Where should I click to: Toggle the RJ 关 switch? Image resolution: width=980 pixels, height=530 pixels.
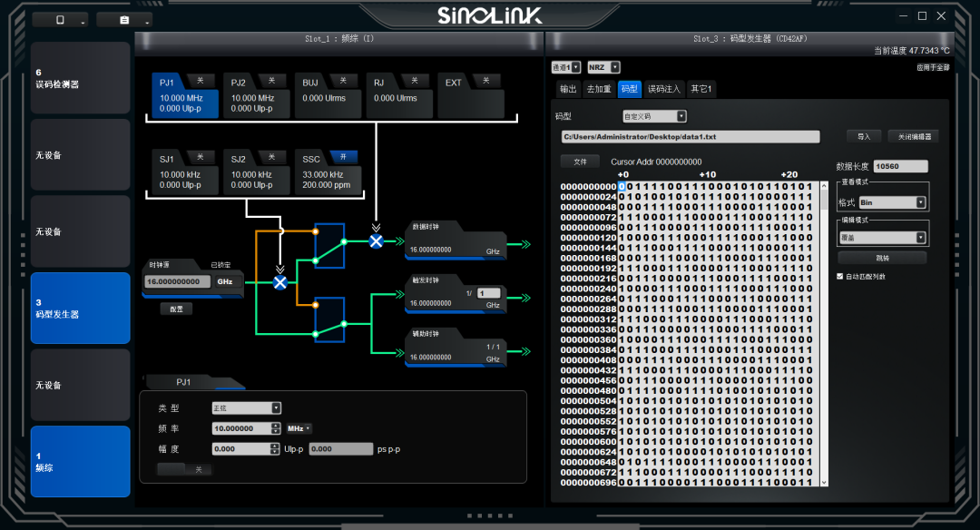click(415, 81)
